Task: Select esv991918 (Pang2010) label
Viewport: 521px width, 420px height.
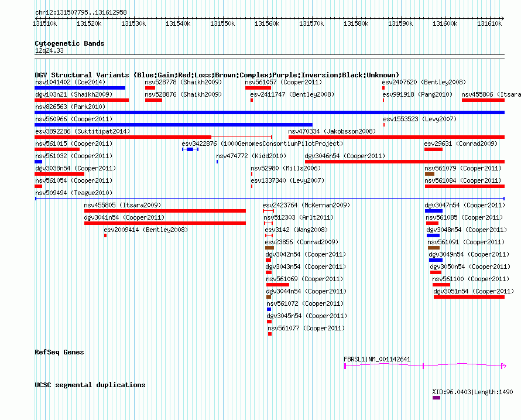Action: pos(417,94)
